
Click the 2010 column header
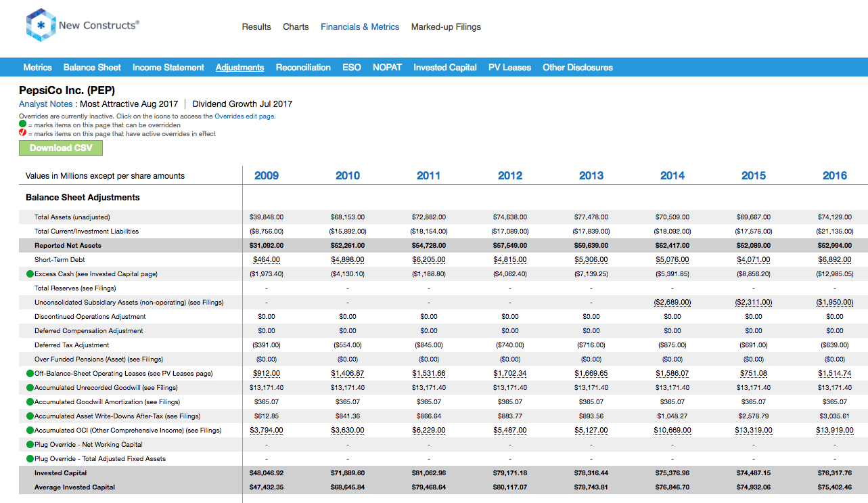348,176
